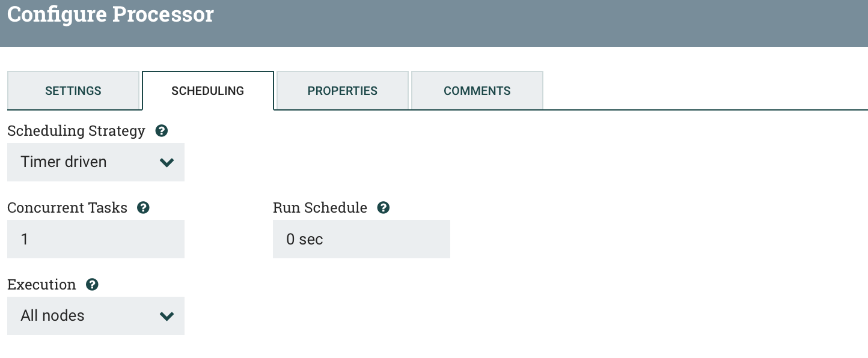Viewport: 868px width, 358px height.
Task: Click the Concurrent Tasks label text
Action: coord(67,208)
